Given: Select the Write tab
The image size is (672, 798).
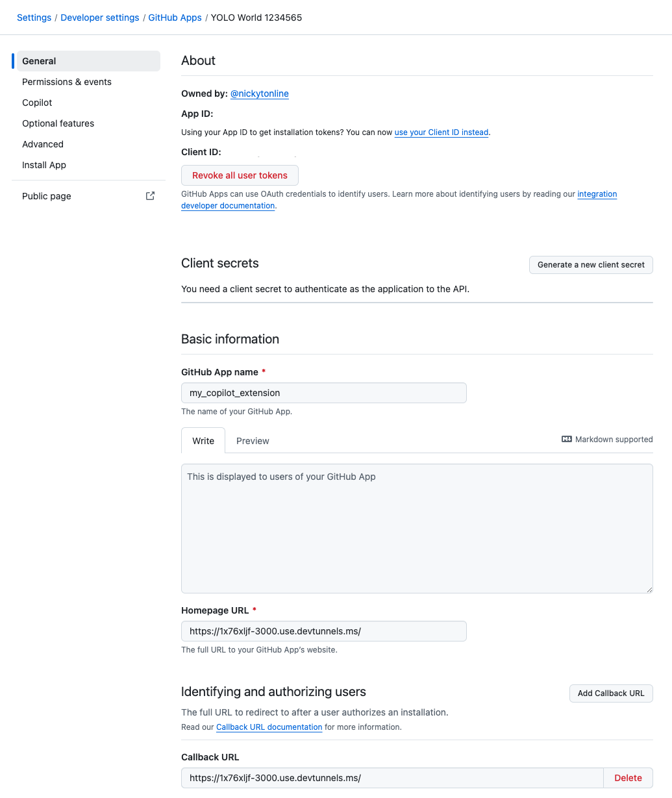Looking at the screenshot, I should pyautogui.click(x=203, y=441).
